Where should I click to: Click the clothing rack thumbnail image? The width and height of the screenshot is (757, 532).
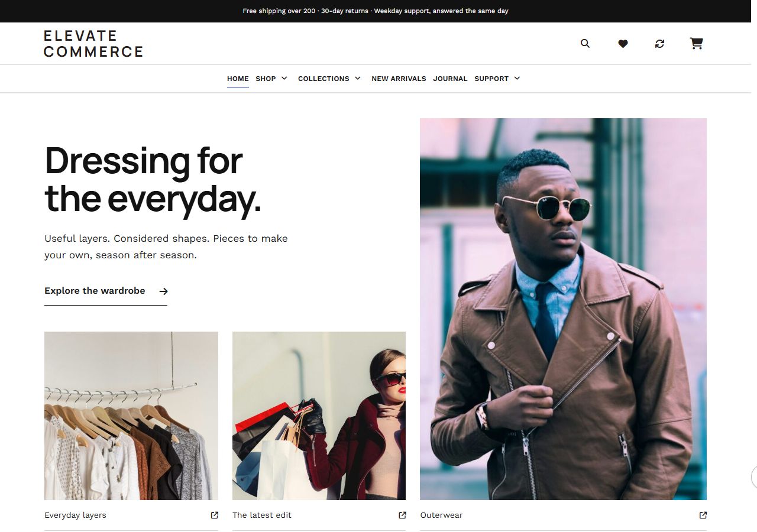(131, 416)
